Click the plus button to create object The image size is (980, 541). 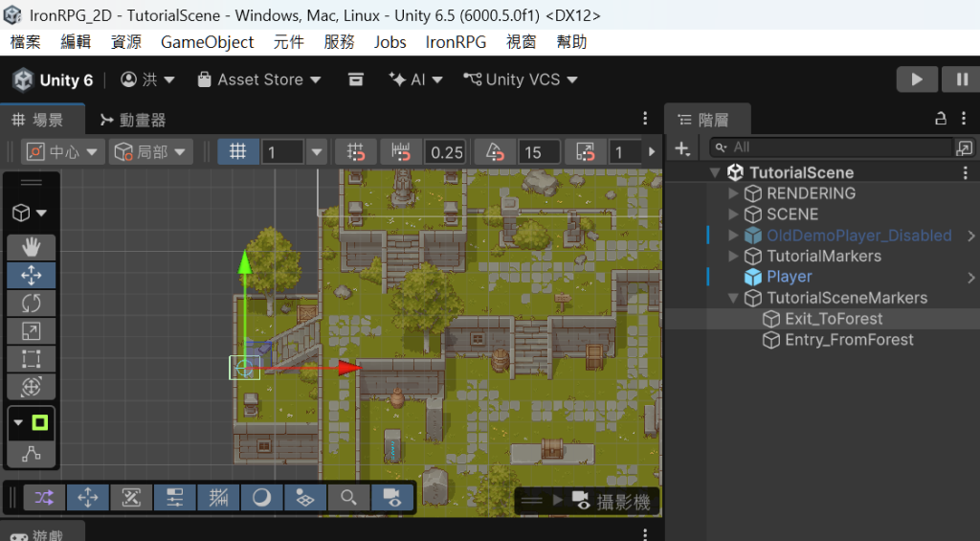point(682,148)
